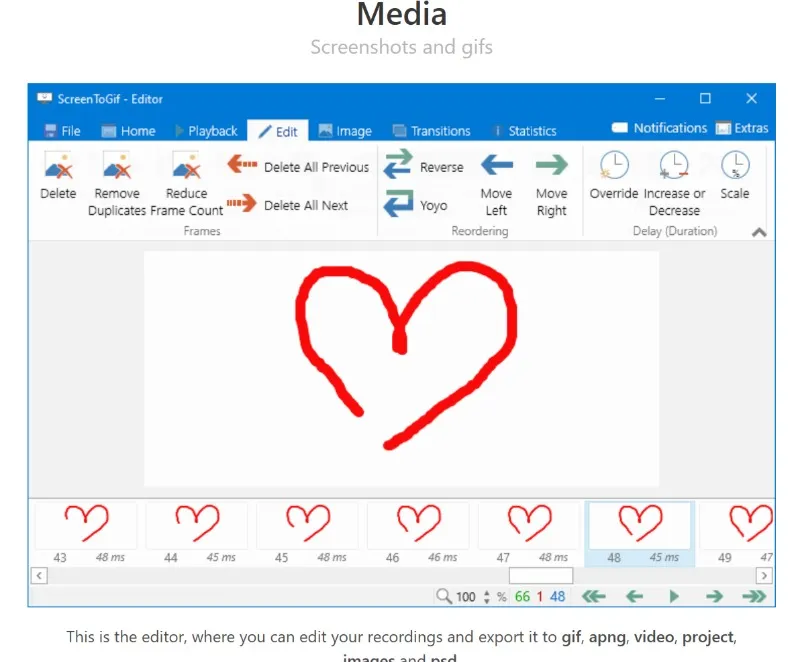The width and height of the screenshot is (800, 662).
Task: Select frame 46 thumbnail
Action: [x=418, y=533]
